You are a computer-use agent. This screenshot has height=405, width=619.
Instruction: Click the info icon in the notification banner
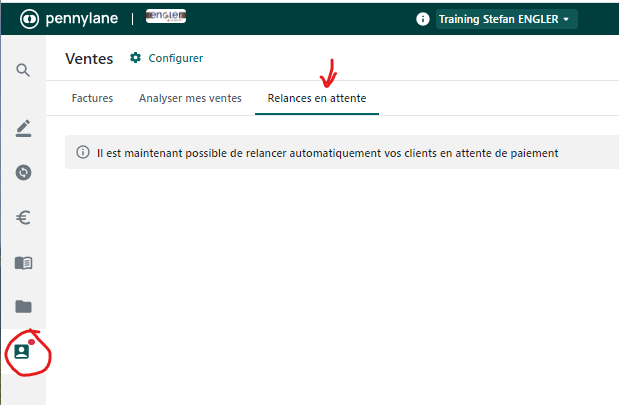point(83,153)
